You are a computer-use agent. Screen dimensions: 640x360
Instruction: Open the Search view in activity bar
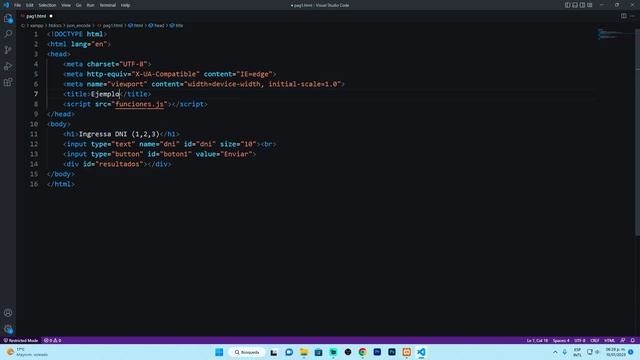[x=8, y=33]
